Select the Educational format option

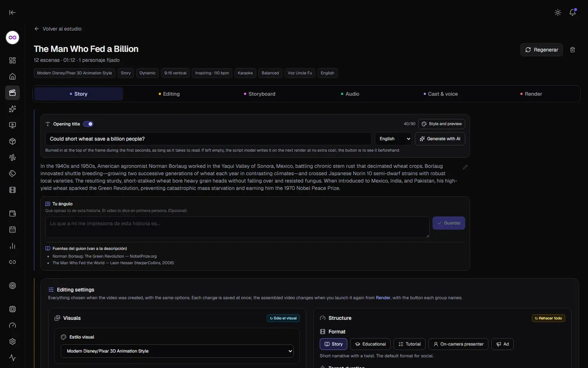tap(370, 344)
